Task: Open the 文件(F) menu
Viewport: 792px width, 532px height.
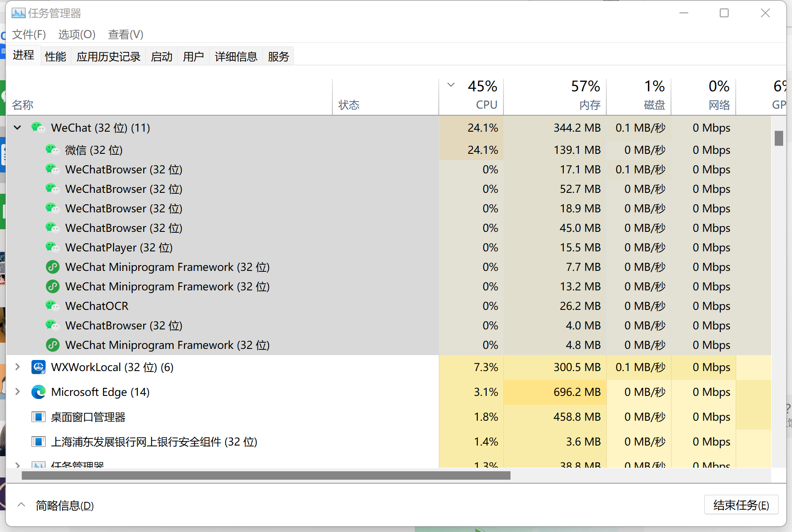Action: click(x=29, y=34)
